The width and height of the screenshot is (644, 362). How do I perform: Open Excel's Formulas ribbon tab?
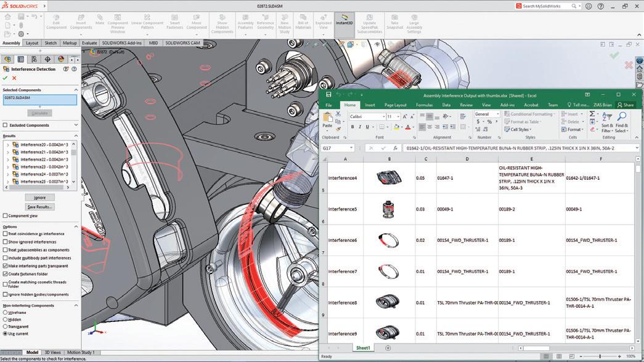pos(424,105)
